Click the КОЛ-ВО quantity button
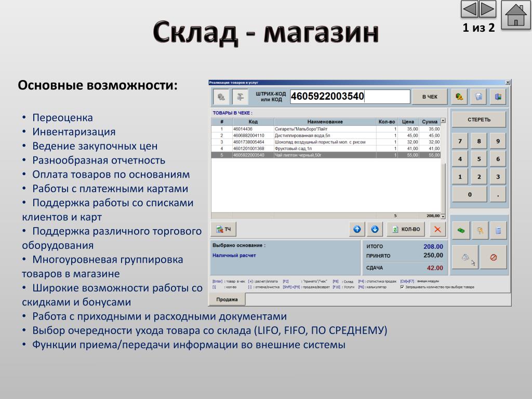This screenshot has width=532, height=399. click(406, 229)
